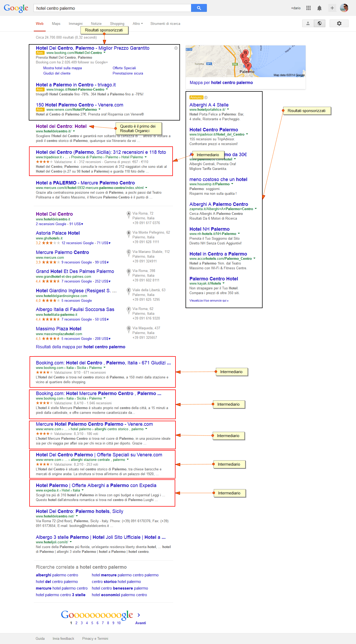Click Invia feedback footer link
This screenshot has height=644, width=356.
(x=63, y=638)
